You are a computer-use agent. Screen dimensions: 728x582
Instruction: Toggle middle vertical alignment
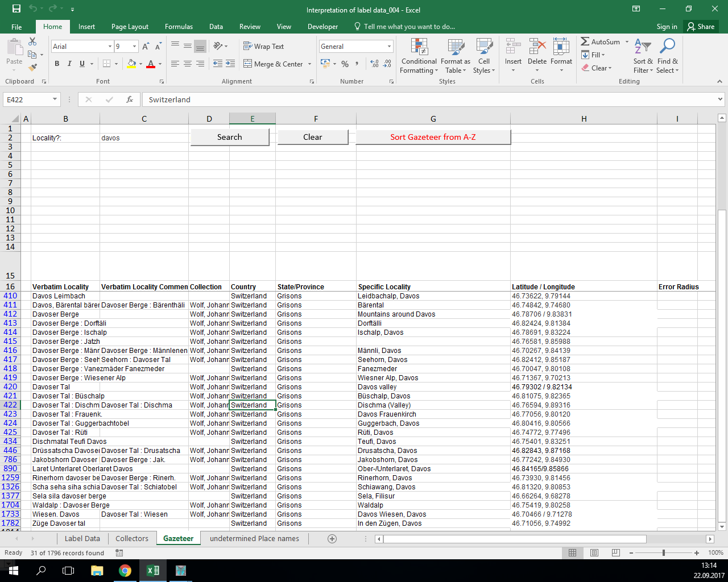(x=187, y=46)
